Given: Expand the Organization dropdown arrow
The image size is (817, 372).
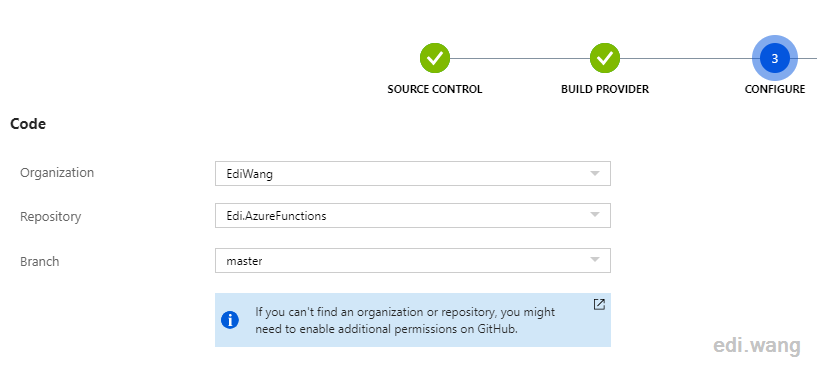Looking at the screenshot, I should coord(595,173).
